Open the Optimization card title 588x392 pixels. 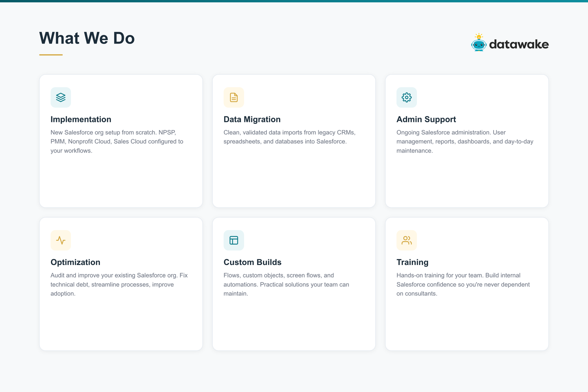pyautogui.click(x=75, y=262)
